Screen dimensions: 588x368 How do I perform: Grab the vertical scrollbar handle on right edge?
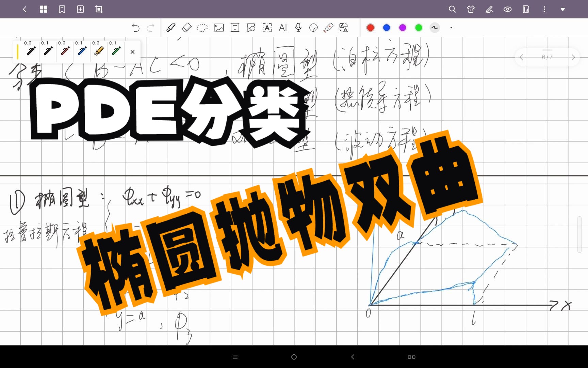click(x=579, y=234)
